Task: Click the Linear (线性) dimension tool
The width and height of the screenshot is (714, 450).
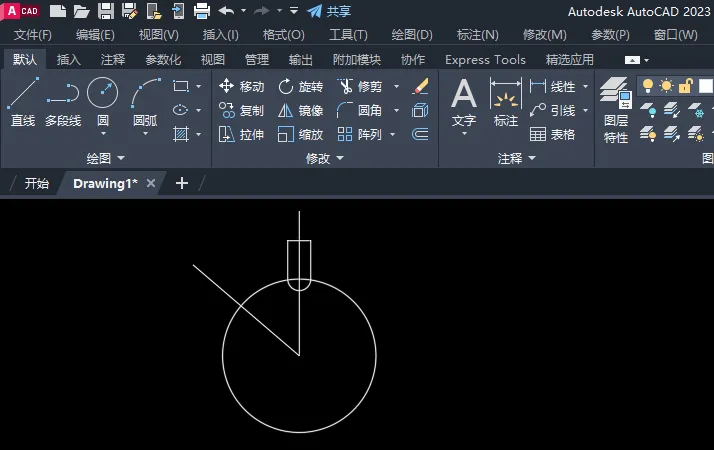Action: pyautogui.click(x=552, y=86)
